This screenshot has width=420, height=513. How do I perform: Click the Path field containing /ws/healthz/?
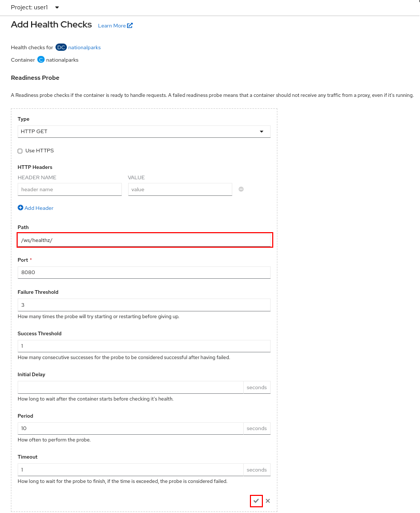[x=145, y=240]
